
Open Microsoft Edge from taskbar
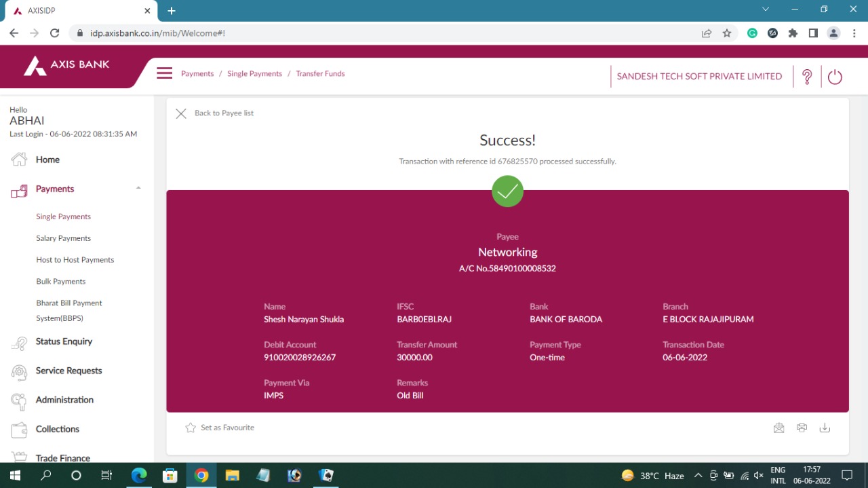[x=139, y=475]
